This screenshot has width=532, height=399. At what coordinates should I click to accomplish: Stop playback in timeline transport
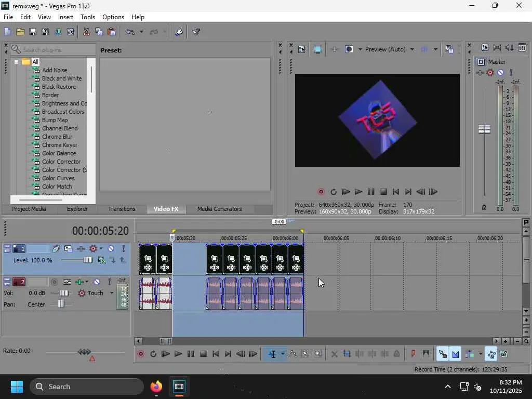pos(203,354)
